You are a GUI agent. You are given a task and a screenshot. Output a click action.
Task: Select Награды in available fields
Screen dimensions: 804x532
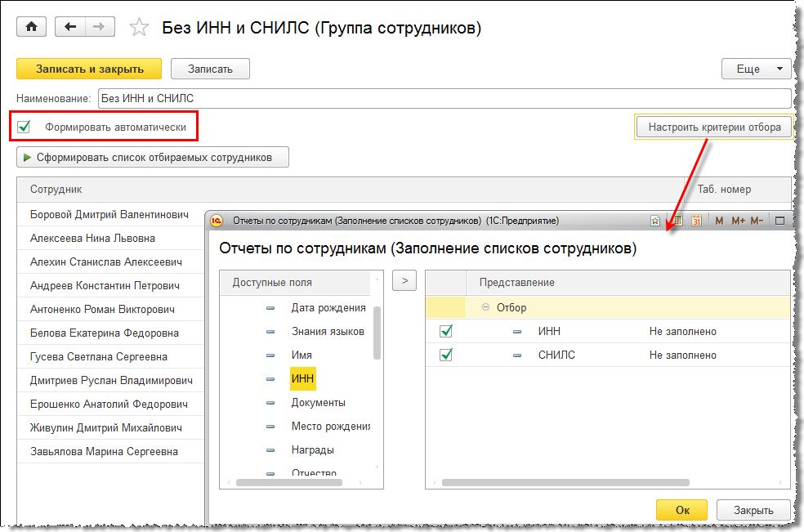tap(313, 450)
